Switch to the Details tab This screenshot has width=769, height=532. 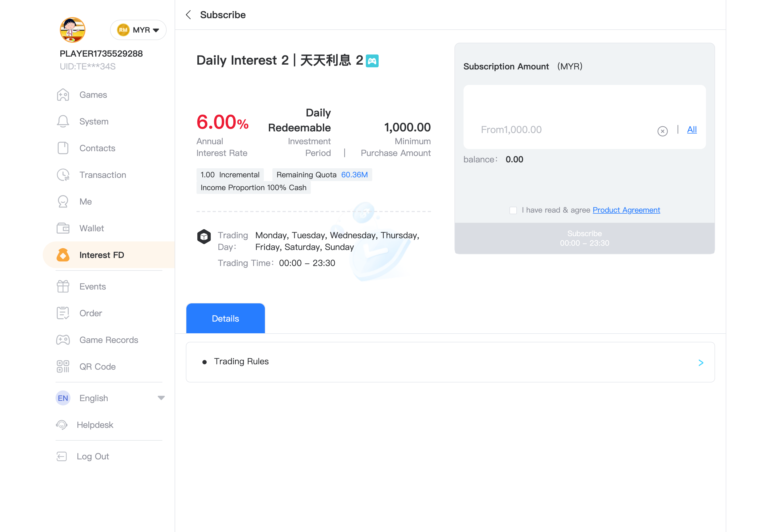[x=226, y=318]
